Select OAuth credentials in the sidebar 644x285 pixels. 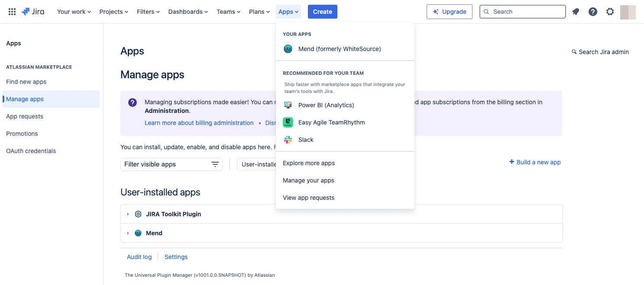pos(31,151)
